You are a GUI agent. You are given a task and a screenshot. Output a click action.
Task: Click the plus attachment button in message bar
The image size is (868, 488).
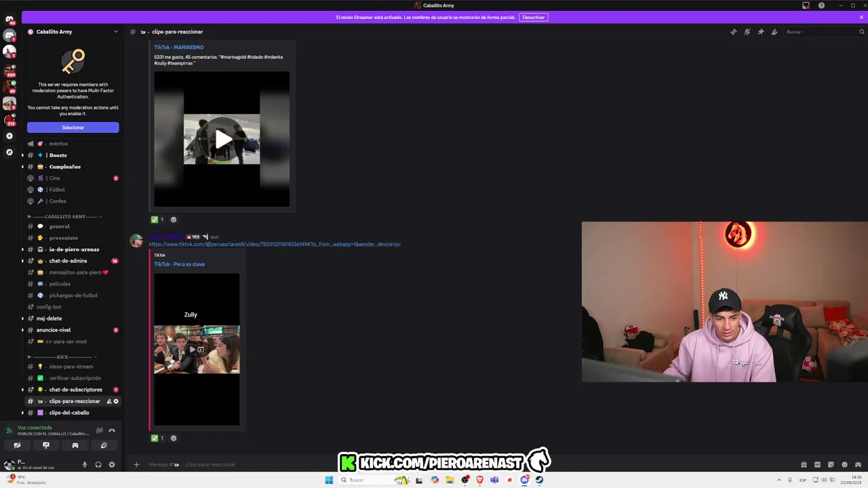(136, 464)
